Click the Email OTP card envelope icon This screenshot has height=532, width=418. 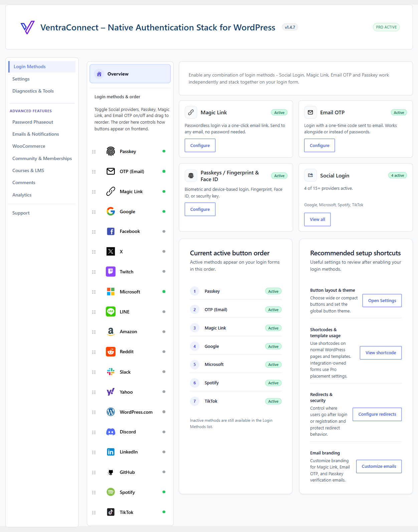coord(310,112)
